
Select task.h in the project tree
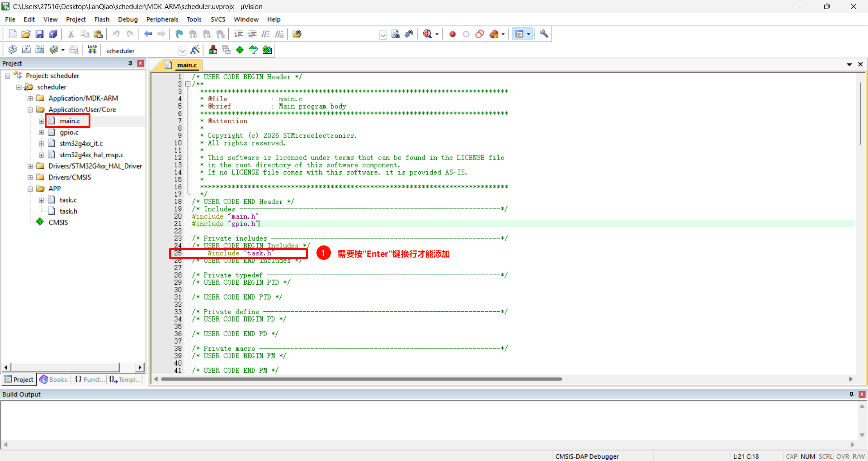coord(69,212)
